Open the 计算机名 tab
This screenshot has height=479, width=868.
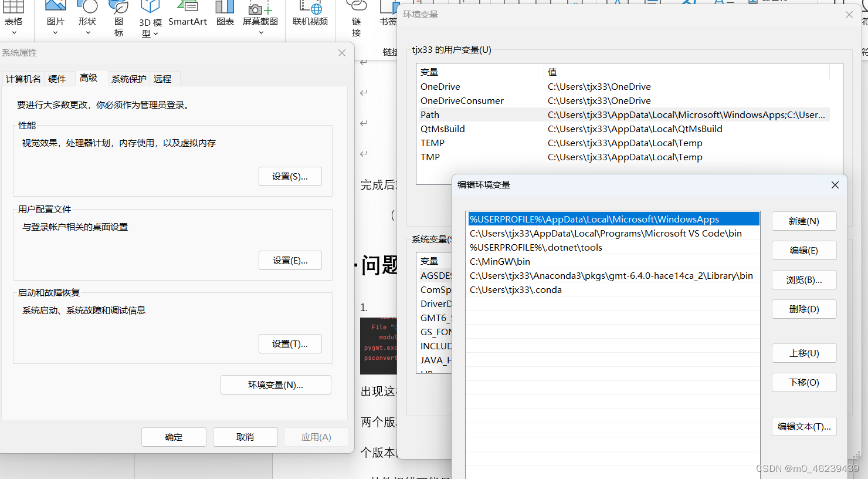pyautogui.click(x=23, y=79)
